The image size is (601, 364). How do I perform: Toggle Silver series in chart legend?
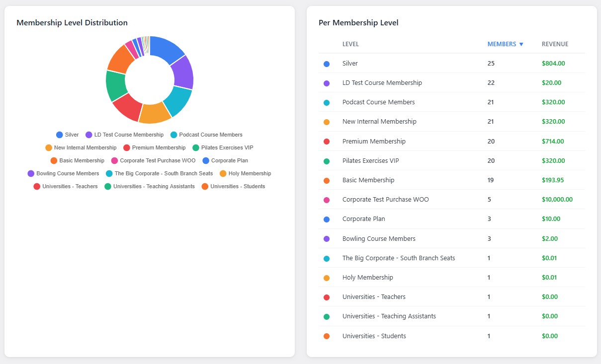coord(67,135)
